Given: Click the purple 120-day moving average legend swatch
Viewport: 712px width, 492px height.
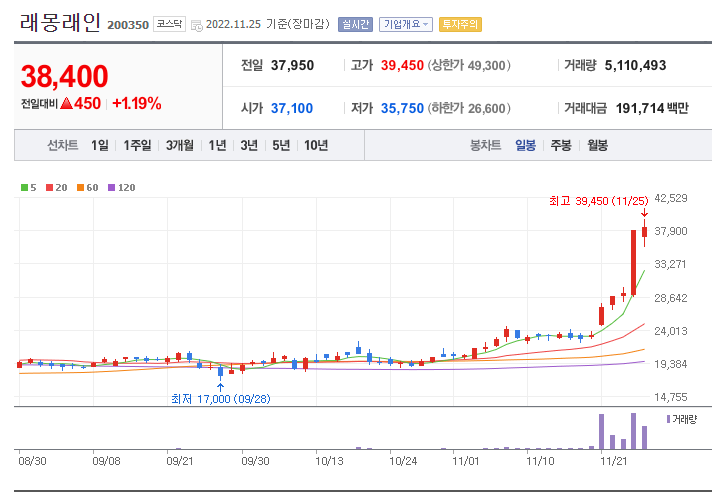Looking at the screenshot, I should (x=111, y=187).
